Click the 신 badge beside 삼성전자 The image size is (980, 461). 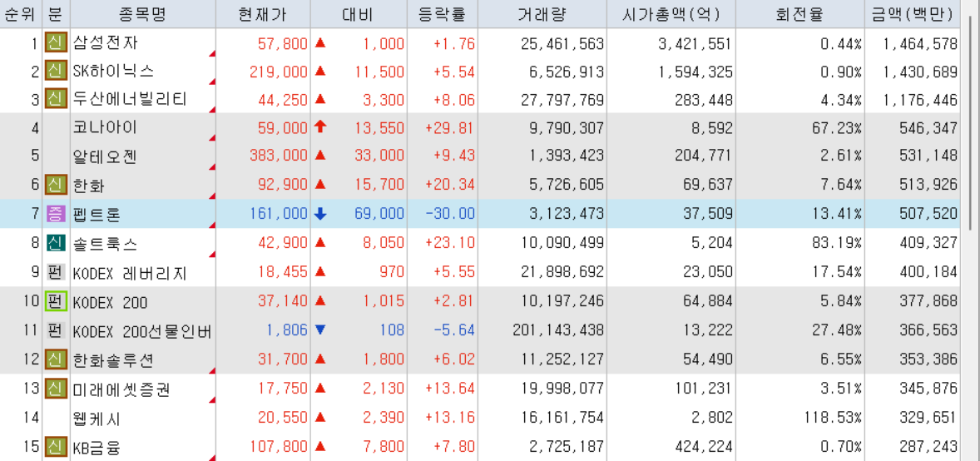click(57, 42)
